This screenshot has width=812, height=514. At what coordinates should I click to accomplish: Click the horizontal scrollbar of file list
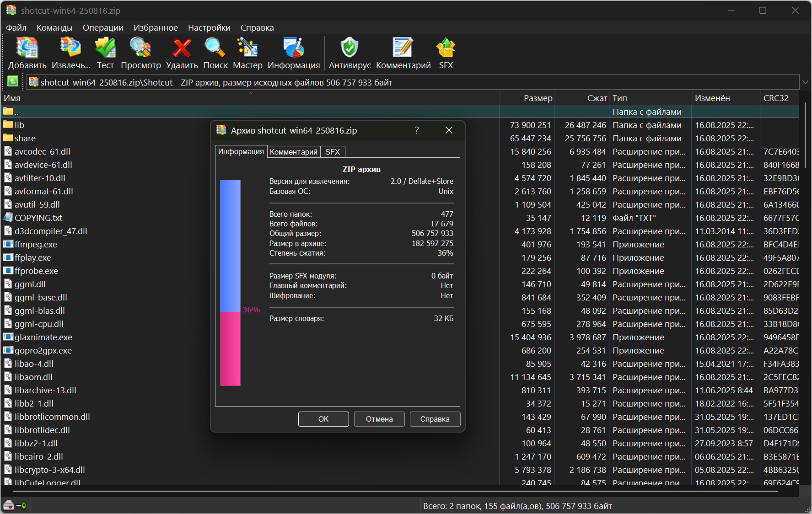click(x=395, y=492)
